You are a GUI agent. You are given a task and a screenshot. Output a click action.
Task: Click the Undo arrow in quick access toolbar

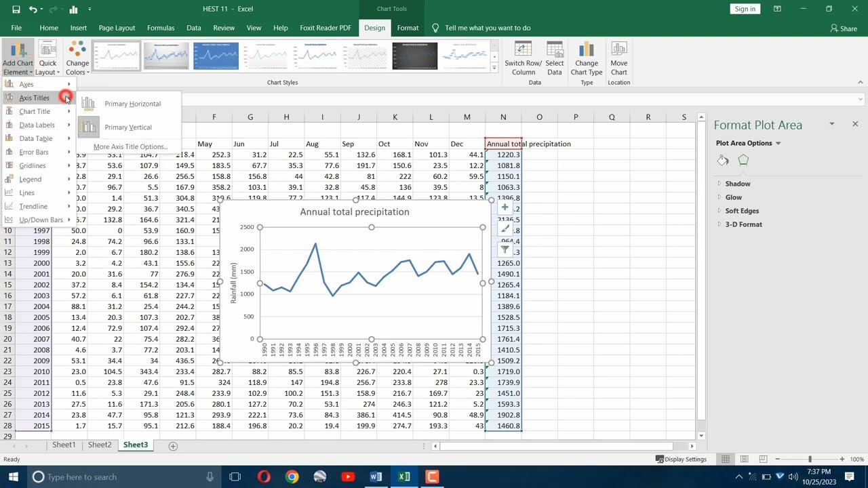pos(33,9)
